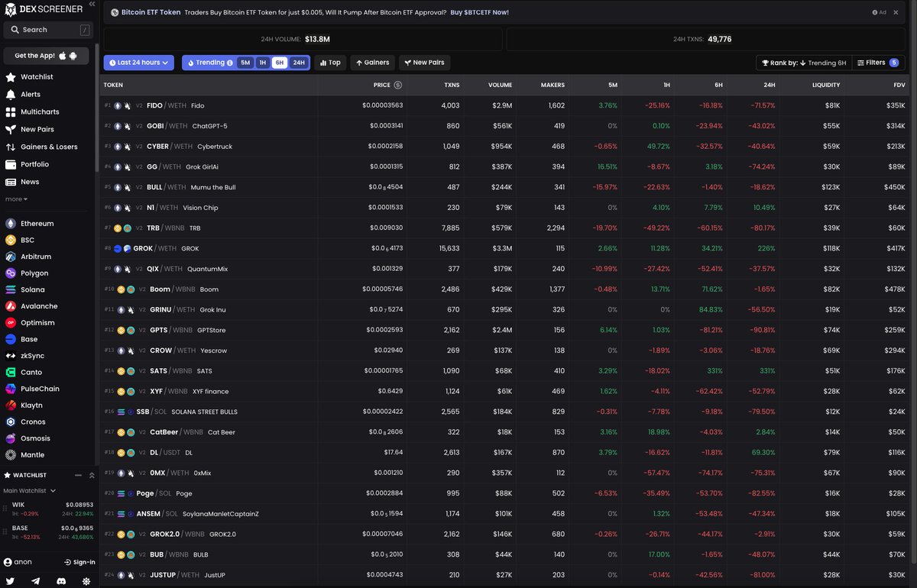Sort by the VOLUME column header

pos(501,85)
